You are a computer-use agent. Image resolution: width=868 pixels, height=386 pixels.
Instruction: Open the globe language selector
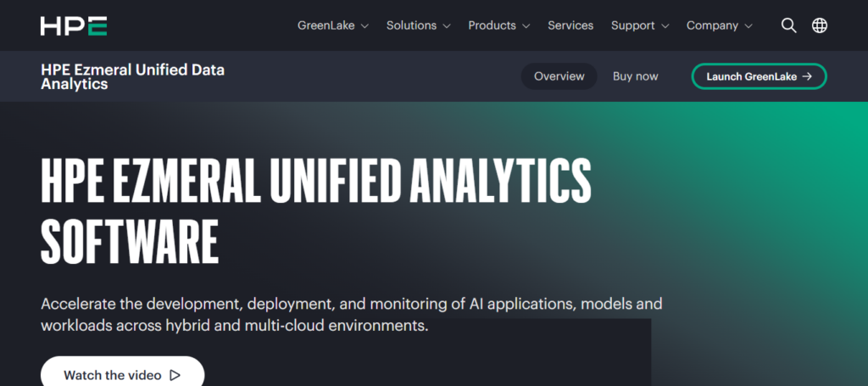pyautogui.click(x=820, y=25)
